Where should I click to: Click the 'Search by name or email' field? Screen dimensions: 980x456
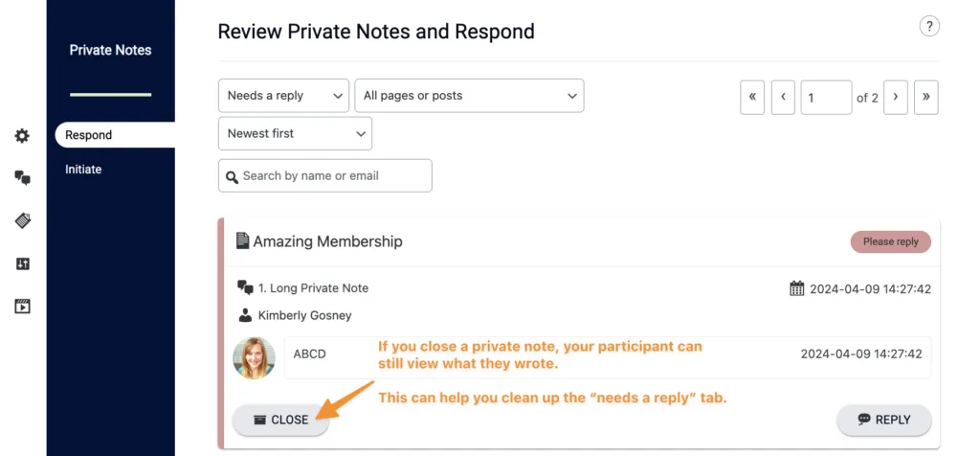(325, 176)
